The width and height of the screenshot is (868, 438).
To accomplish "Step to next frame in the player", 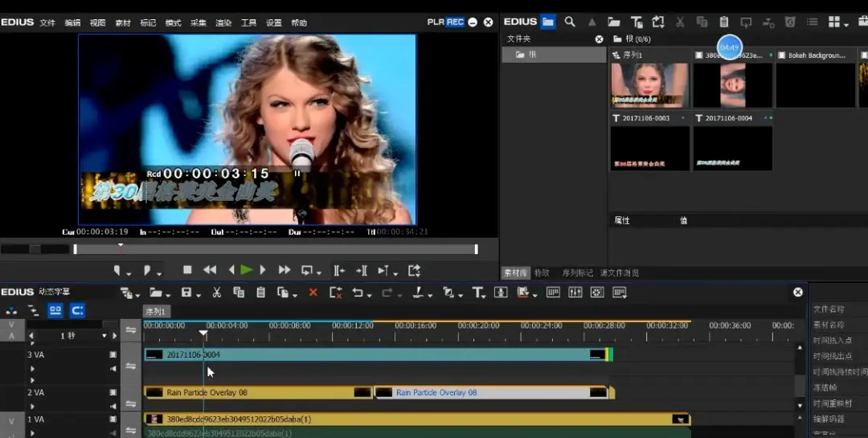I will pyautogui.click(x=263, y=270).
